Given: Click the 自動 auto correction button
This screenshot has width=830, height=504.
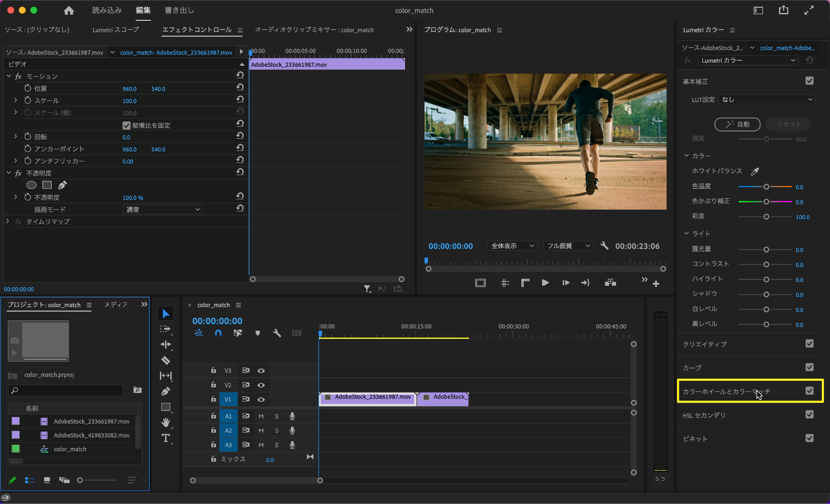Looking at the screenshot, I should 737,124.
